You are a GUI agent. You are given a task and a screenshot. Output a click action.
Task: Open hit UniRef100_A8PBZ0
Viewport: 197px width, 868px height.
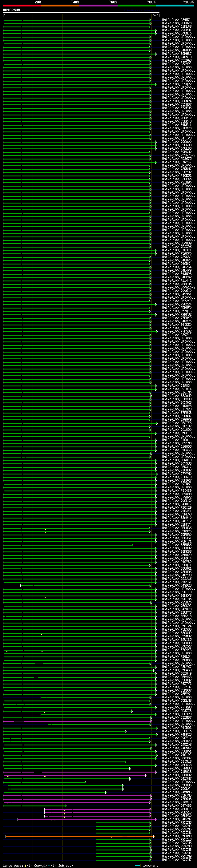(x=176, y=23)
